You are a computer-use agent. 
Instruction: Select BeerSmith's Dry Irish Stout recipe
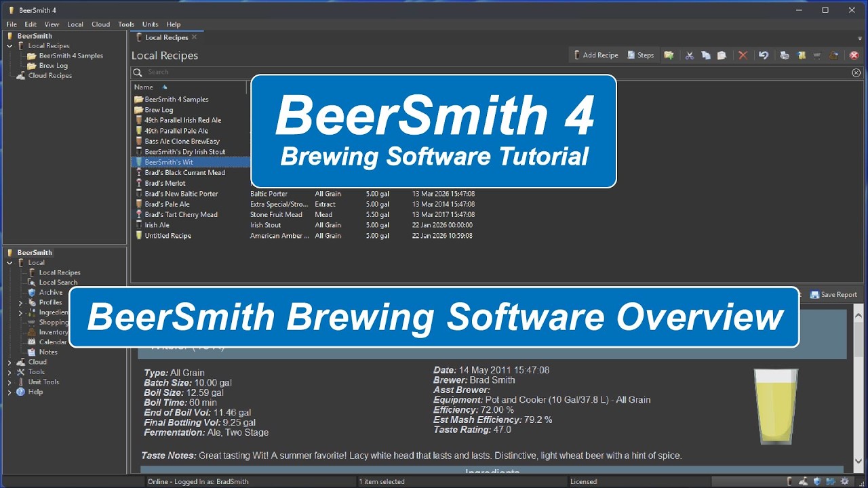click(184, 152)
